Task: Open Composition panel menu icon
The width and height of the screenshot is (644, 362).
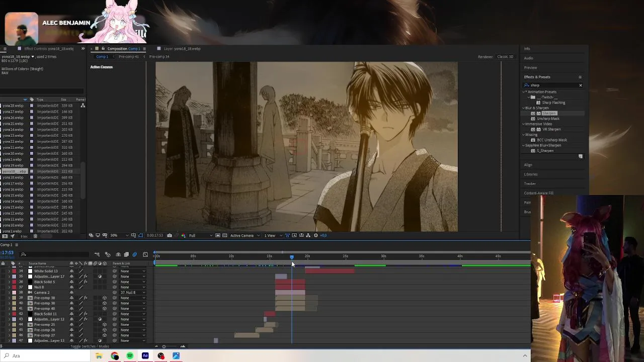Action: pyautogui.click(x=144, y=49)
